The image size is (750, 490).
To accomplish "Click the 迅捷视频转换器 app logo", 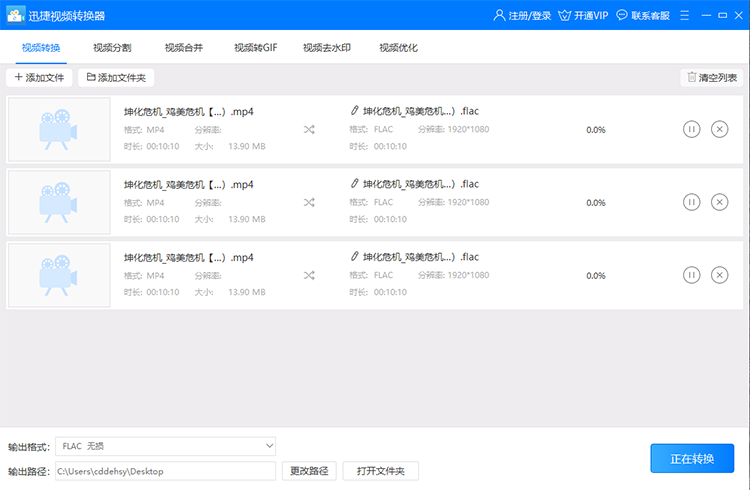I will pyautogui.click(x=15, y=15).
